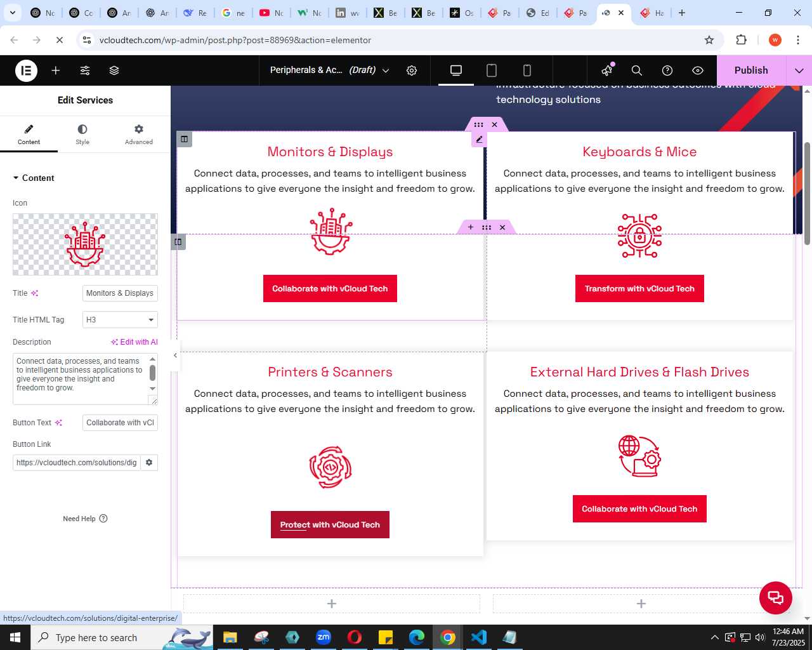Add a new element with plus icon

tap(56, 70)
